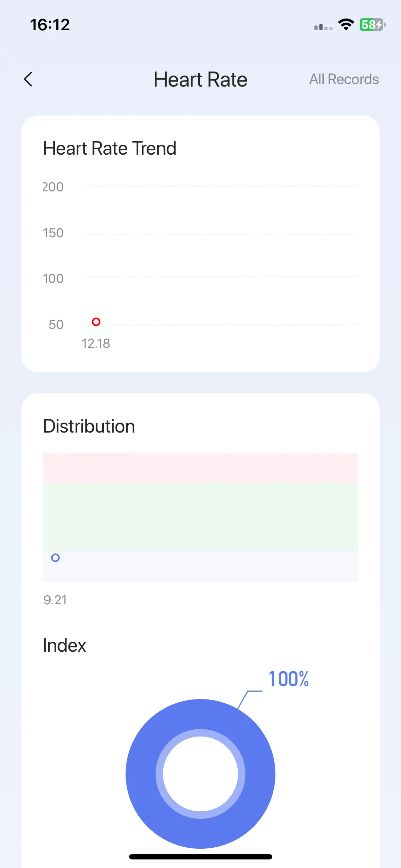Screen dimensions: 401x868
Task: Tap the 100% index label
Action: tap(289, 679)
